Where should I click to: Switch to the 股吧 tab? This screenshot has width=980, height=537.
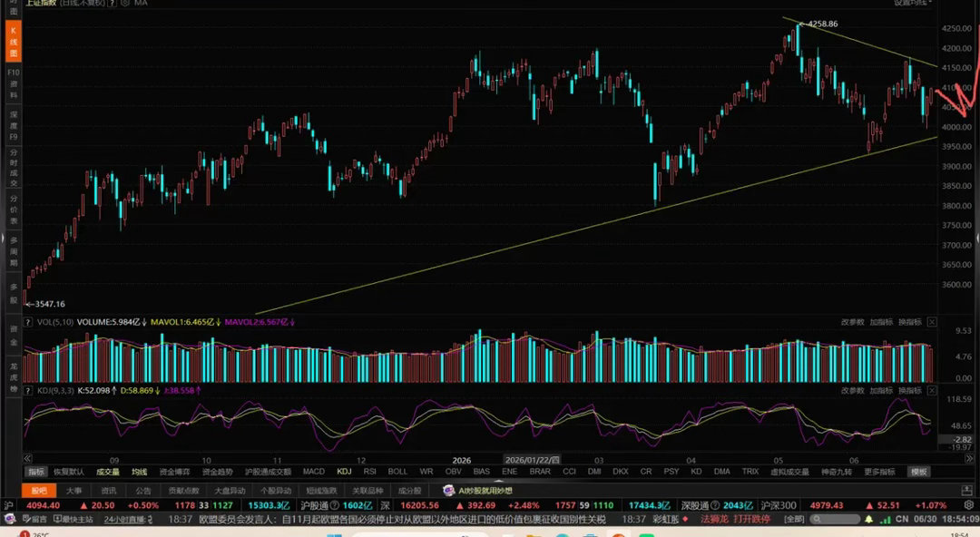(x=39, y=491)
